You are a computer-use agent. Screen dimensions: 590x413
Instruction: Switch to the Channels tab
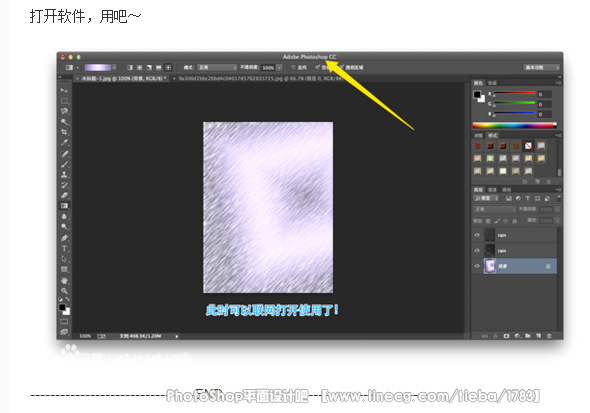click(493, 190)
